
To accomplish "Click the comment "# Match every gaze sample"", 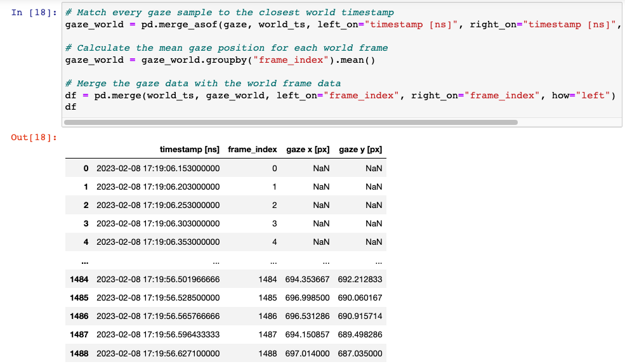I will click(230, 13).
